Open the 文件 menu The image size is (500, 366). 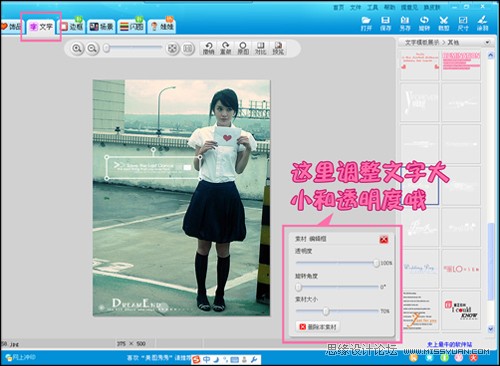pyautogui.click(x=355, y=7)
